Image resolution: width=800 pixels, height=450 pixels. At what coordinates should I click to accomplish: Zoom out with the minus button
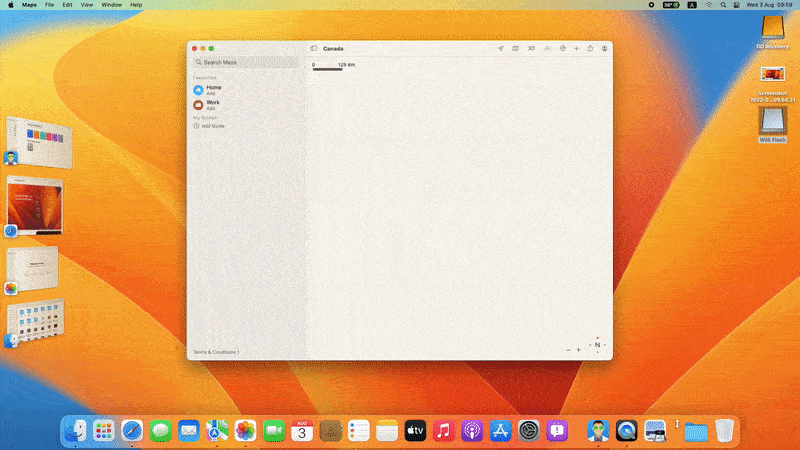[568, 350]
